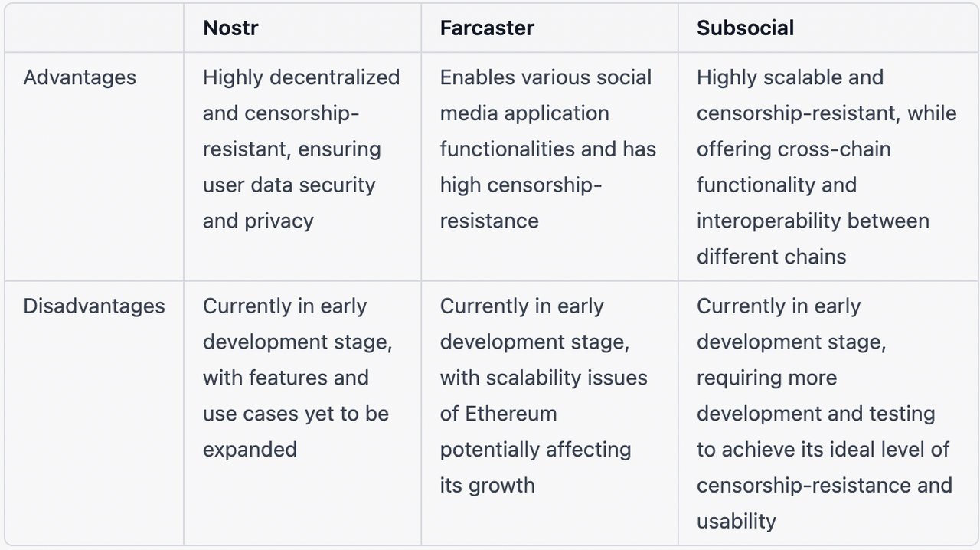Click the Farcaster disadvantages cell text
Screen dimensions: 980x550
pyautogui.click(x=544, y=396)
